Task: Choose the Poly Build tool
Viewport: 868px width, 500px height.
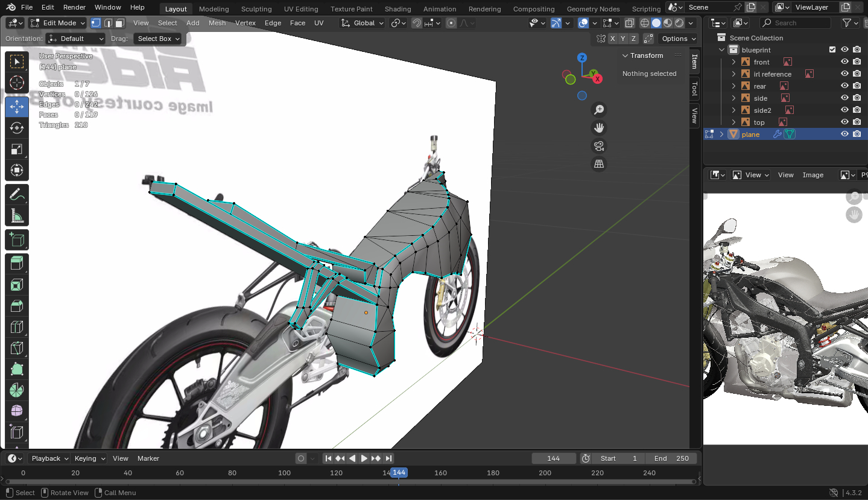Action: 17,369
